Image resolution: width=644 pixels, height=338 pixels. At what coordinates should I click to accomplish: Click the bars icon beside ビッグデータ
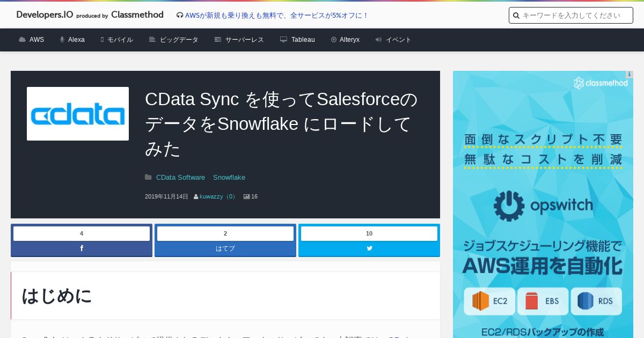pyautogui.click(x=152, y=40)
